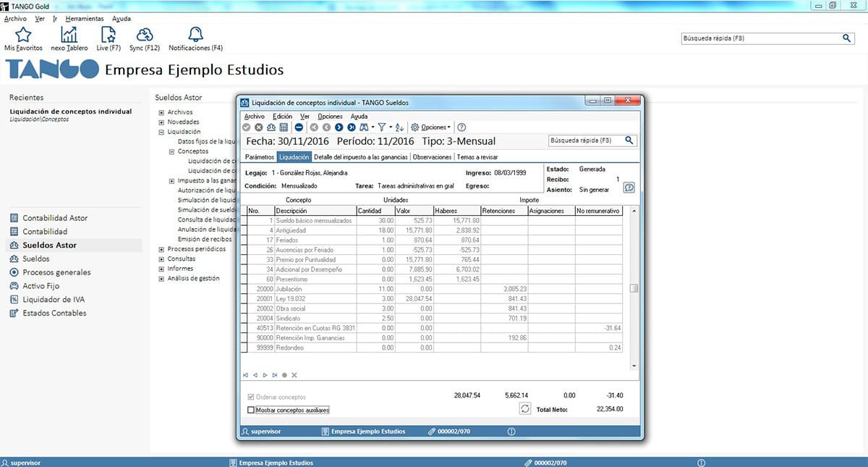Expand the Novedades tree node
The height and width of the screenshot is (467, 868).
pos(161,122)
